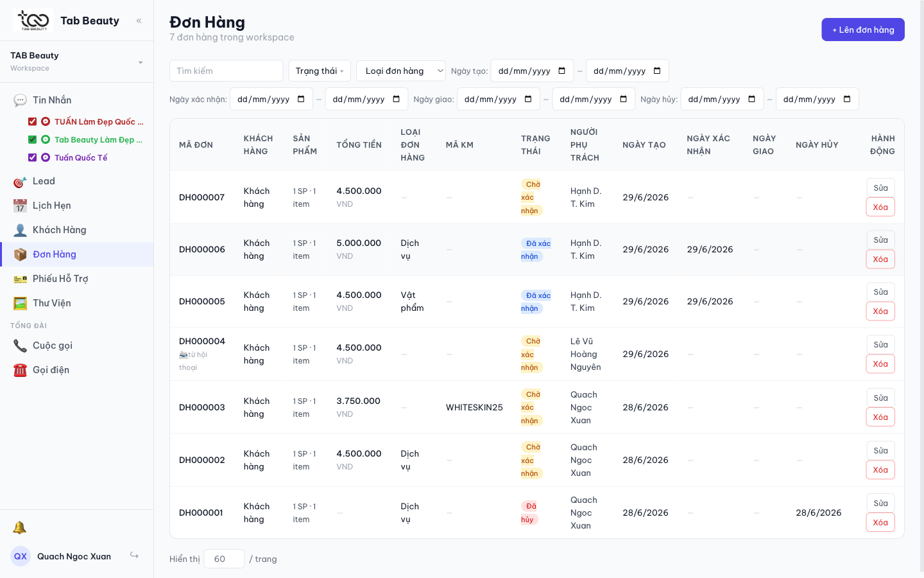Screen dimensions: 924x578
Task: Uncheck the TUẤN Làm Đẹp Quốc checkbox
Action: click(x=32, y=121)
